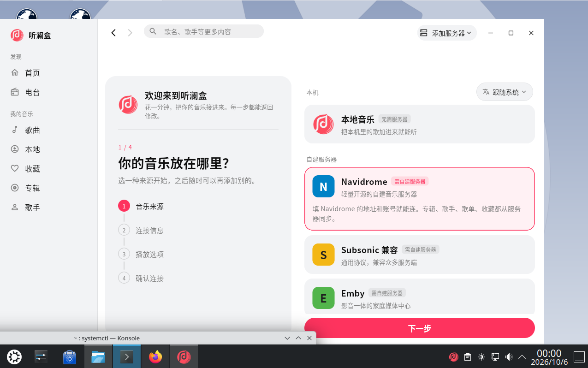The image size is (588, 368).
Task: Open the Dolphin file manager from the taskbar
Action: (98, 356)
